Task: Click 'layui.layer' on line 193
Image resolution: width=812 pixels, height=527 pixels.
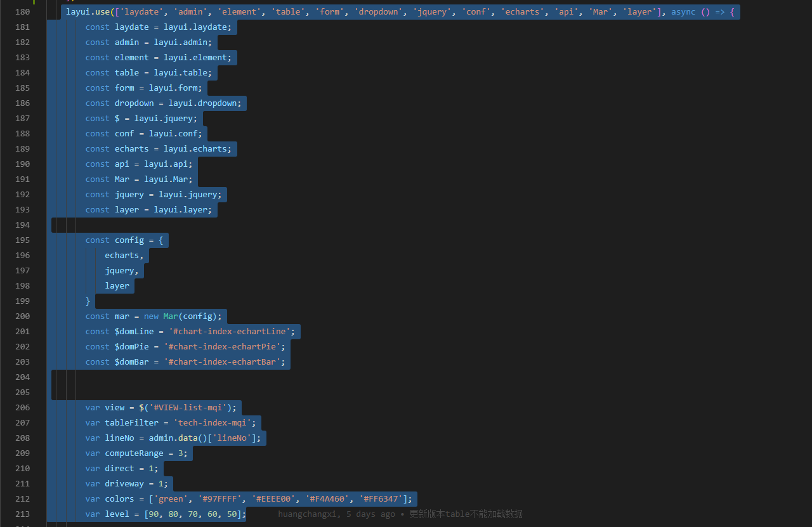Action: pyautogui.click(x=181, y=210)
